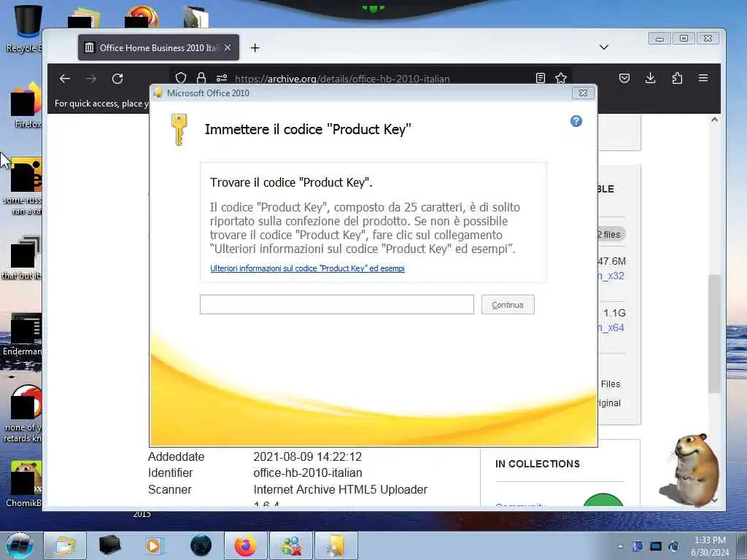
Task: Click the Firefox page scrollbar thumb
Action: coord(714,333)
